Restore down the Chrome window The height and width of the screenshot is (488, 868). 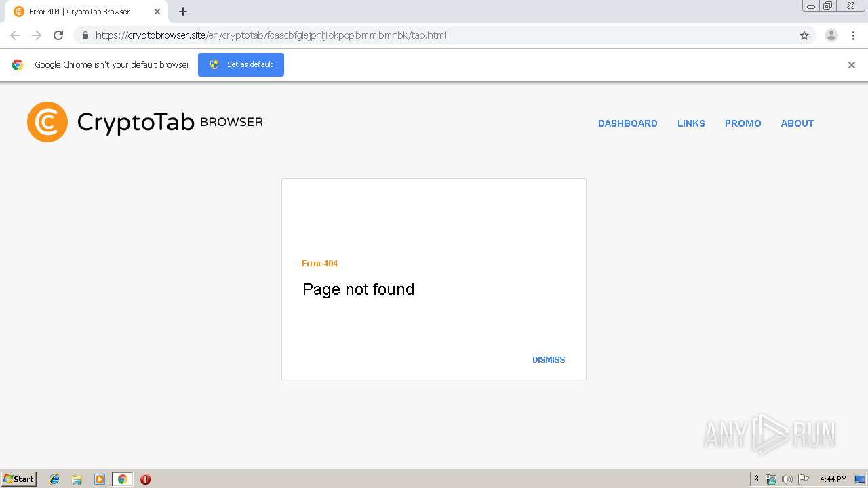click(x=828, y=6)
